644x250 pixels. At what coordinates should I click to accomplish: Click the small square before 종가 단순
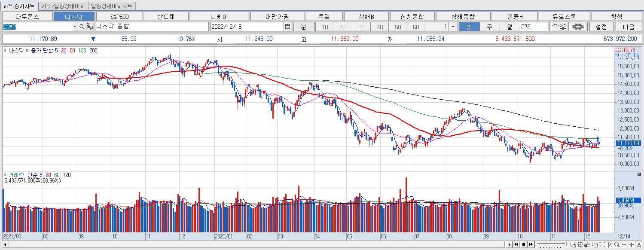coord(28,51)
